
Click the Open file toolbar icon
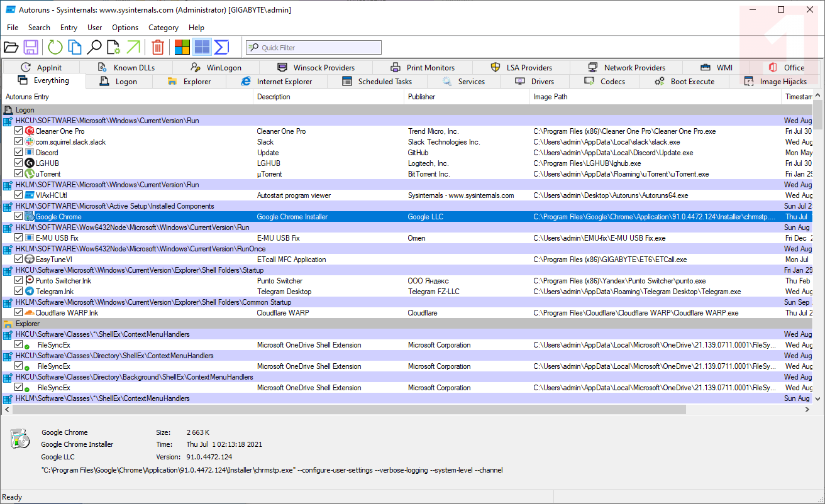click(x=11, y=47)
